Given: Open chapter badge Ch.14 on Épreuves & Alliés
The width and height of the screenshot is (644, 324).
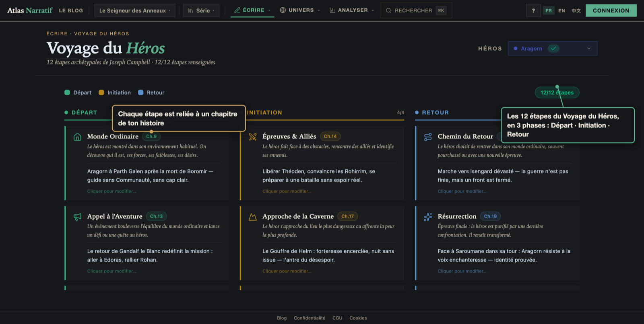Looking at the screenshot, I should (x=330, y=136).
